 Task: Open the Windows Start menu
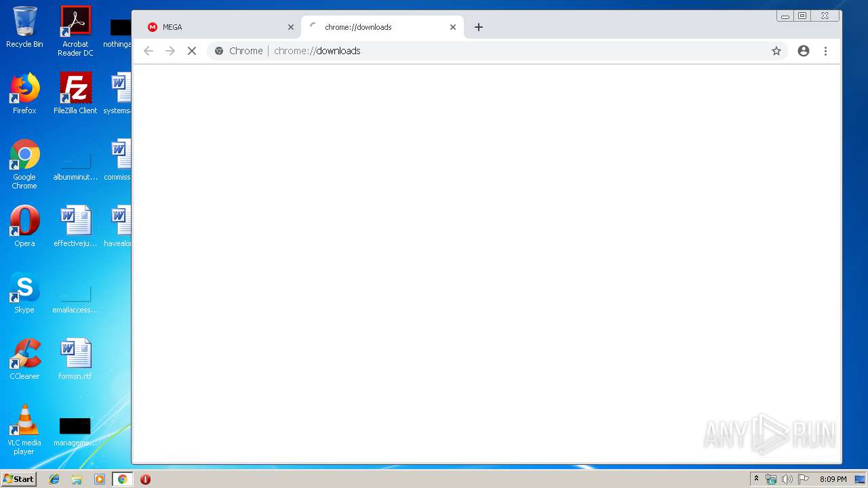[18, 479]
